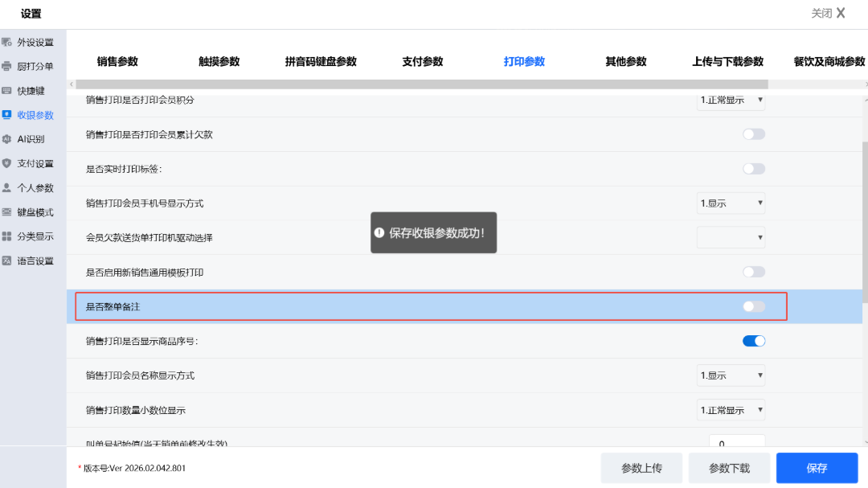Viewport: 868px width, 488px height.
Task: Open 销售打印会员手机号显示方式 dropdown
Action: (x=731, y=203)
